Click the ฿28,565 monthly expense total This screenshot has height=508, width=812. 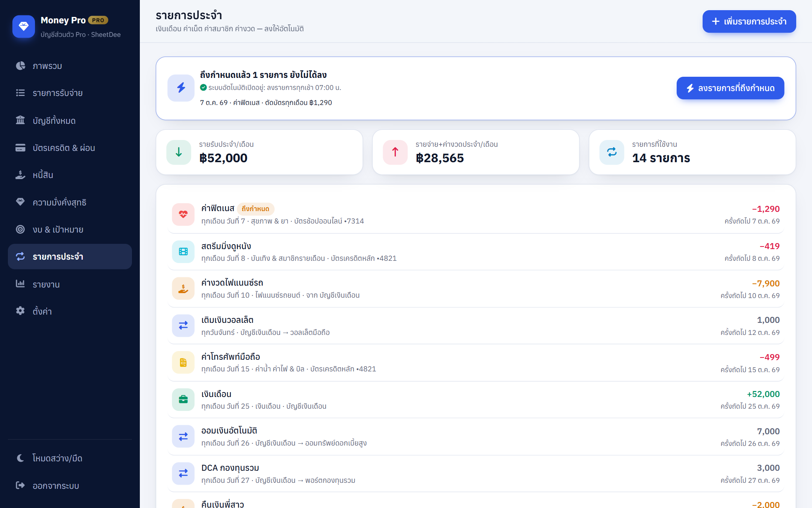coord(440,158)
